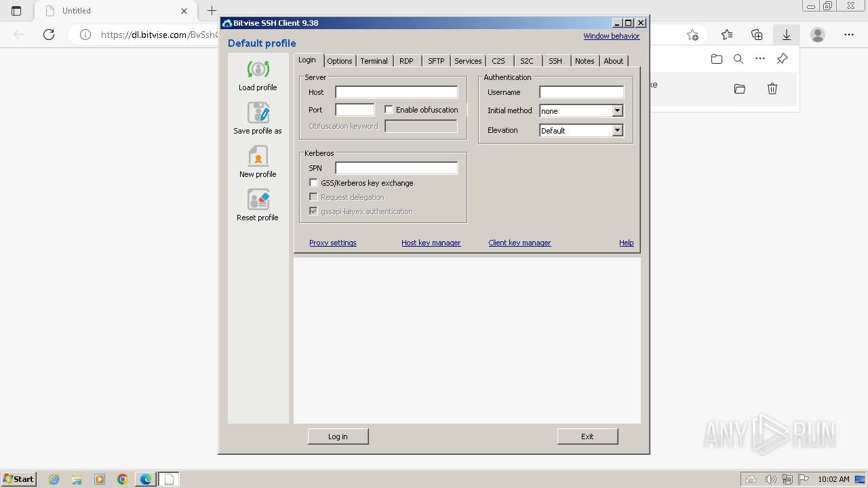Open Host key manager link
Image resolution: width=868 pixels, height=488 pixels.
pos(431,243)
